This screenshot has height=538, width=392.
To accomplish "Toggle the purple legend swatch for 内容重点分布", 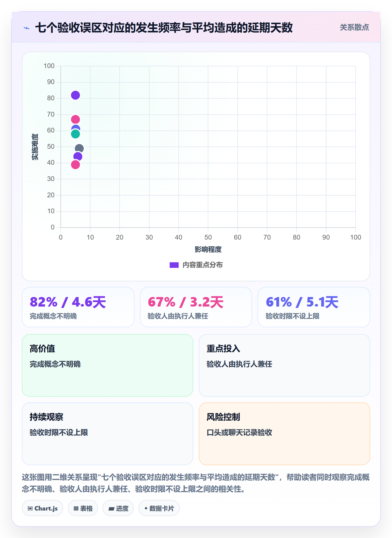I will coord(174,265).
